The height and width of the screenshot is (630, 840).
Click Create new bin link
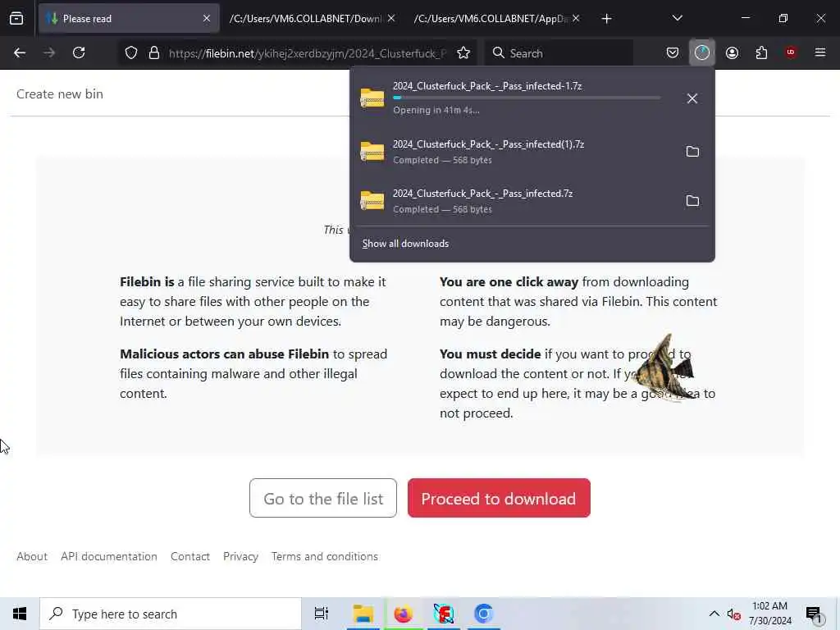[59, 94]
